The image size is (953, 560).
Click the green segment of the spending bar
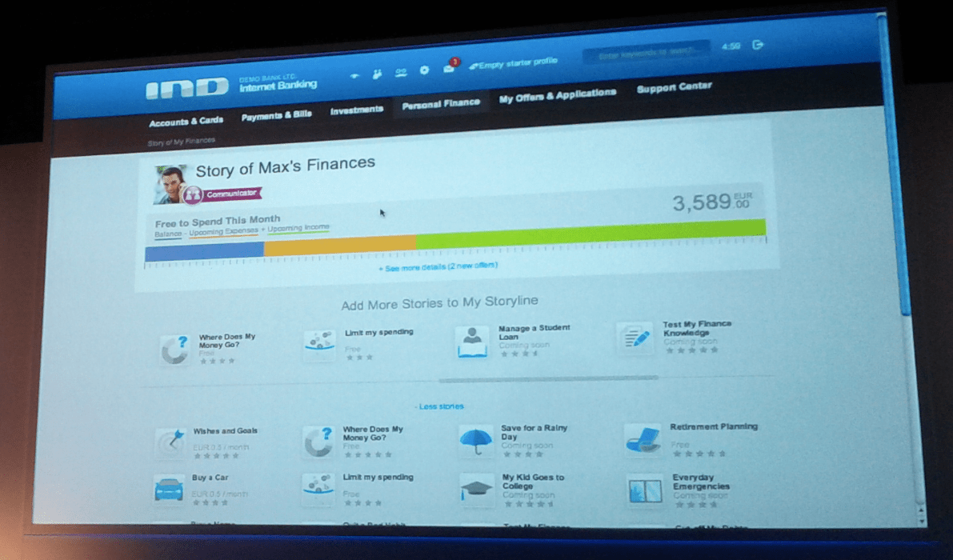pos(590,234)
